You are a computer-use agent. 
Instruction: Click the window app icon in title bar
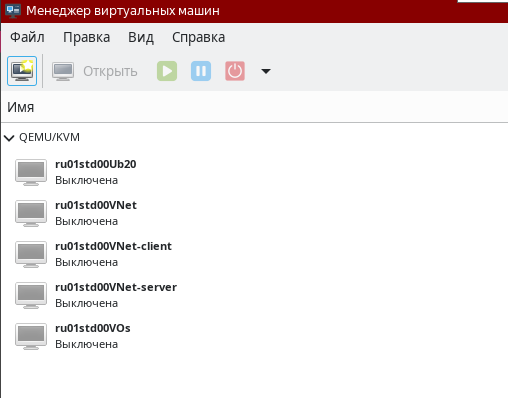(x=13, y=11)
